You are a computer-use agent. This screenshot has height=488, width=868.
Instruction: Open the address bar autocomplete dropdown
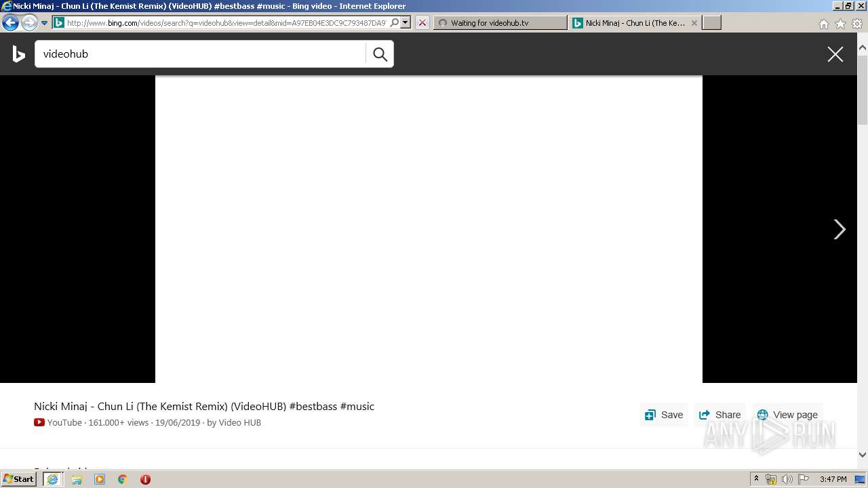[406, 22]
